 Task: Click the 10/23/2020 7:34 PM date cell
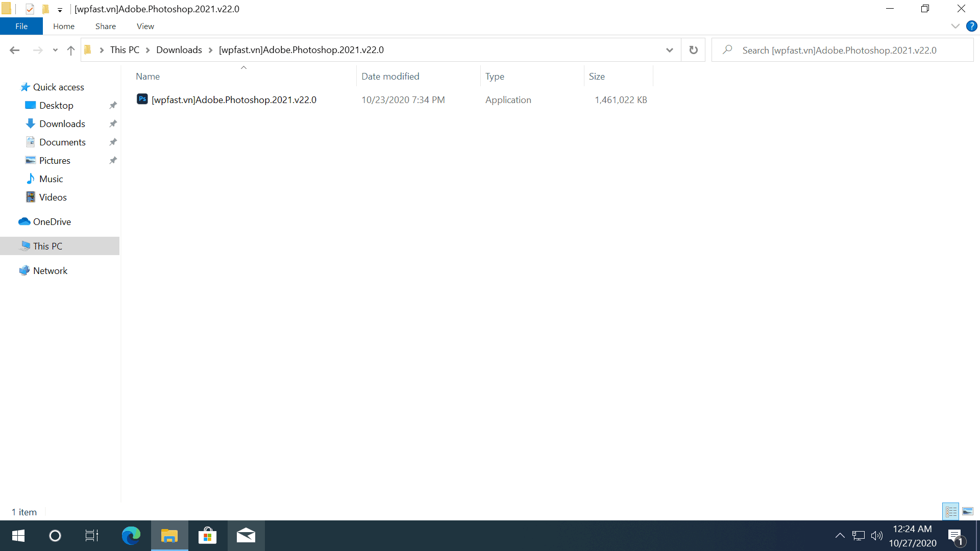403,100
